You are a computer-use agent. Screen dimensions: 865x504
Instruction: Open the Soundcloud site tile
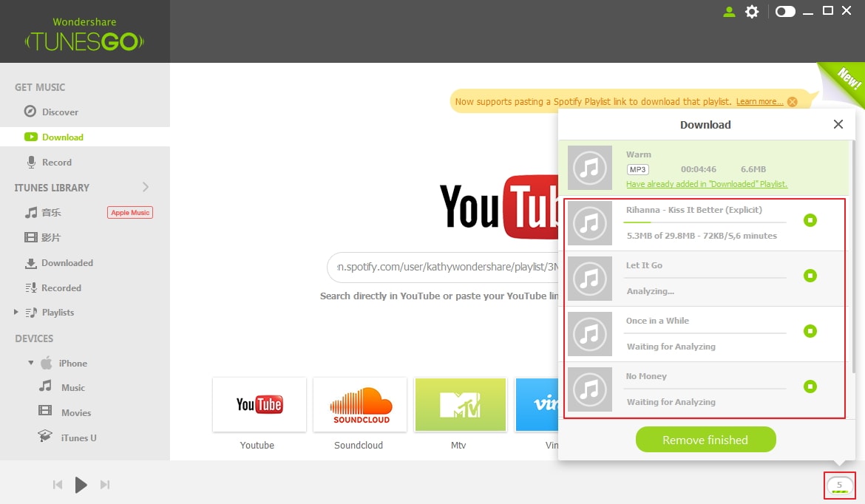coord(360,405)
